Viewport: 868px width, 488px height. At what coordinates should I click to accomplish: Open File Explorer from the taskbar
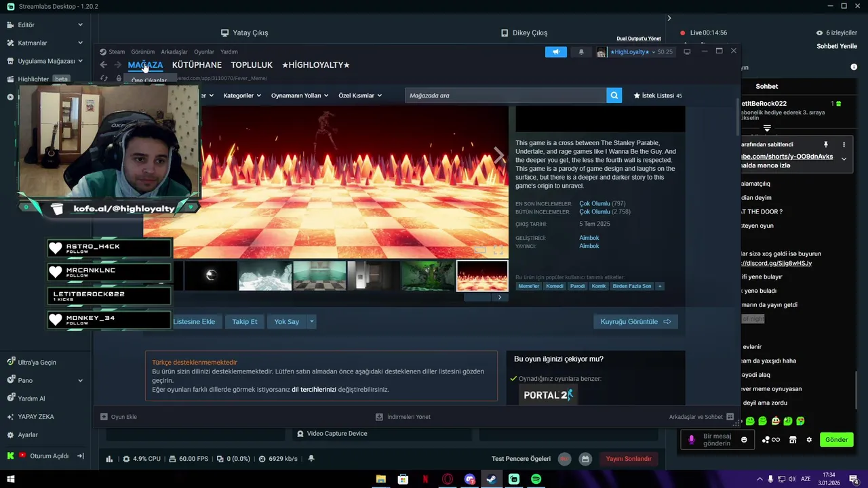coord(381,479)
